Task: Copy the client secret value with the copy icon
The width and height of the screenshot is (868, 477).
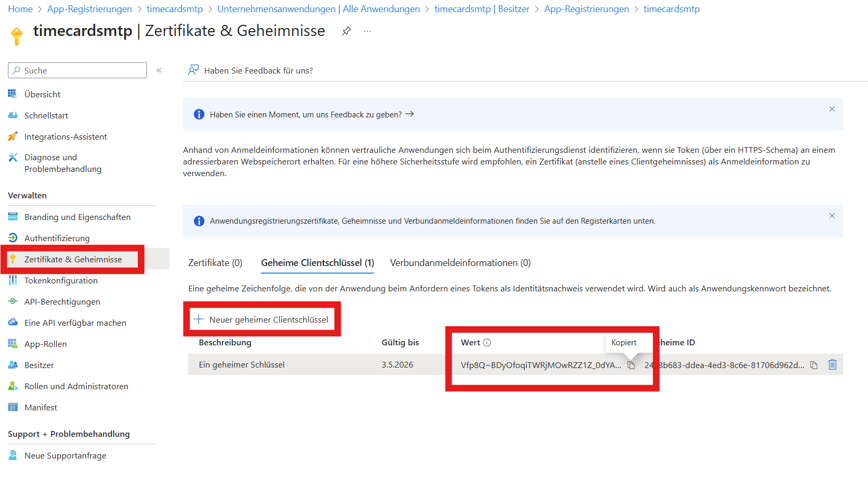Action: click(x=631, y=365)
